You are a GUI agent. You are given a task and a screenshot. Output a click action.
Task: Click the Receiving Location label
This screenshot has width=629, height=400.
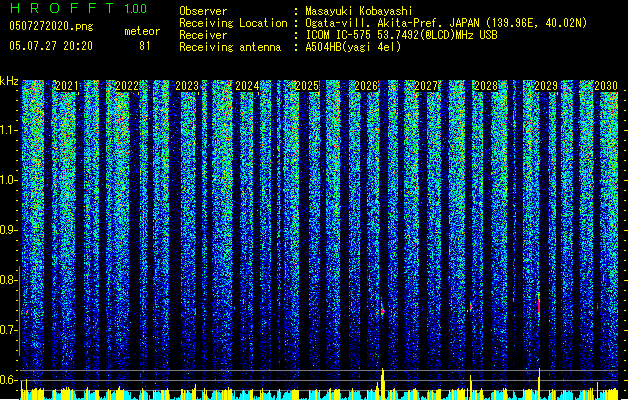[x=233, y=23]
